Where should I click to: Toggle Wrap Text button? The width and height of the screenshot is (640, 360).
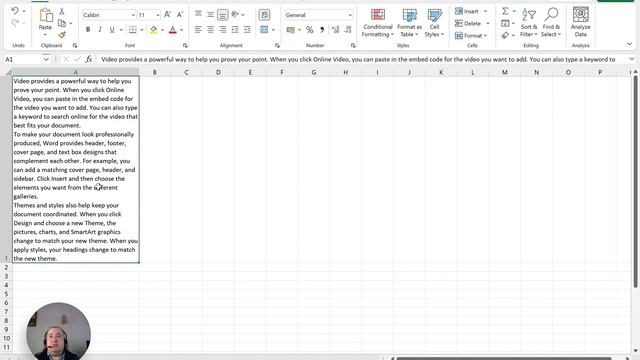point(264,15)
